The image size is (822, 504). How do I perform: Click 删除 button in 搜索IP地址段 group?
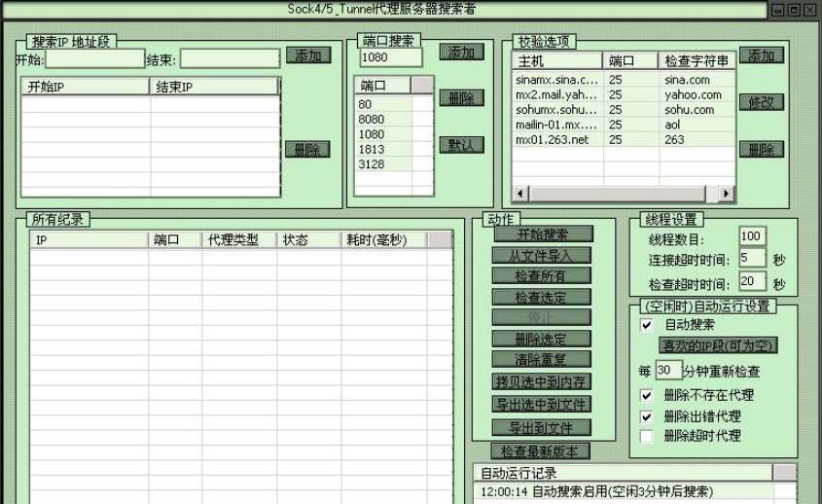click(307, 150)
